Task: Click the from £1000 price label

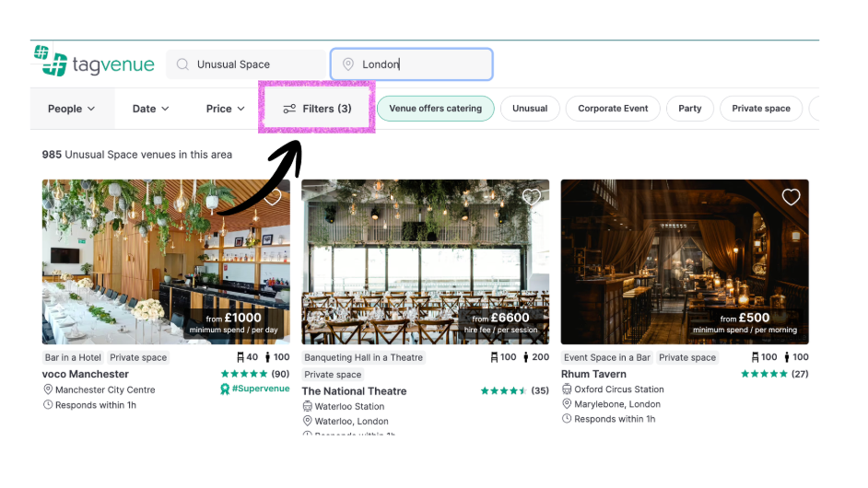Action: tap(234, 322)
